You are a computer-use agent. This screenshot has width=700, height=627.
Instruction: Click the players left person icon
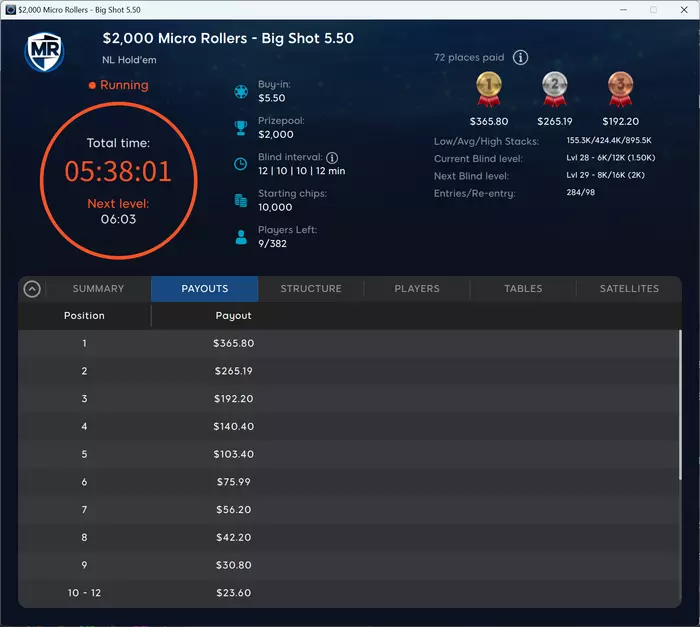point(241,237)
